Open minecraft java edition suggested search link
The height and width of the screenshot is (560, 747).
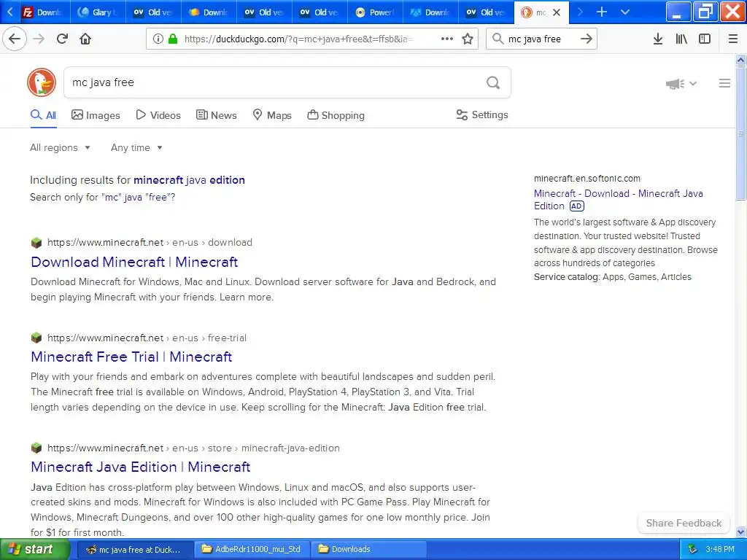click(x=189, y=180)
